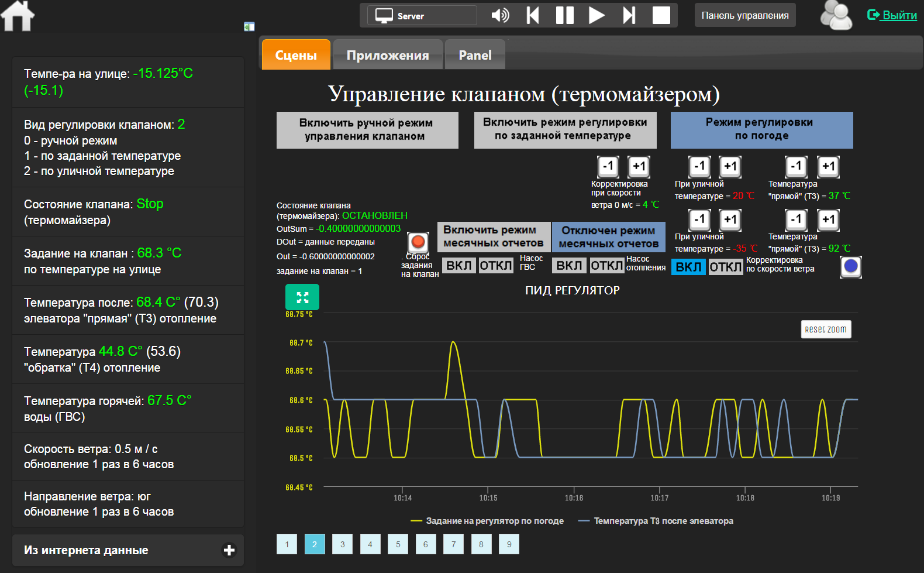The height and width of the screenshot is (573, 924).
Task: Switch to the Сцены tab
Action: click(296, 55)
